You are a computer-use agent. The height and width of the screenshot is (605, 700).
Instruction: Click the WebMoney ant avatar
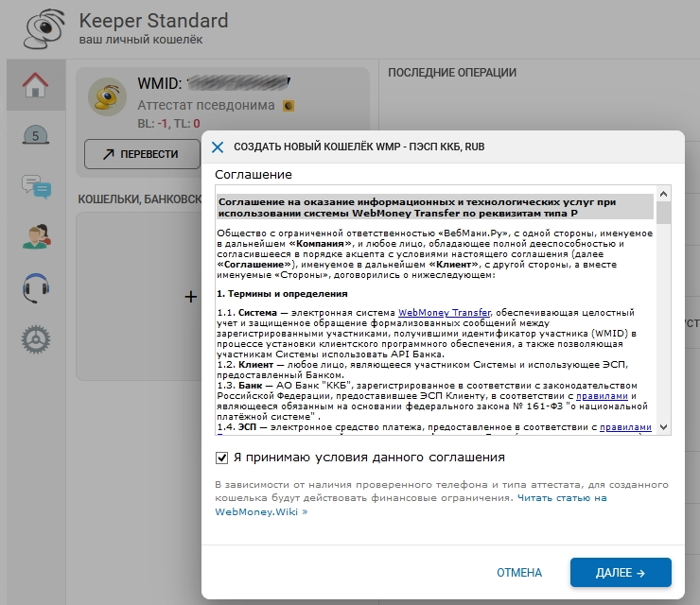pos(108,96)
